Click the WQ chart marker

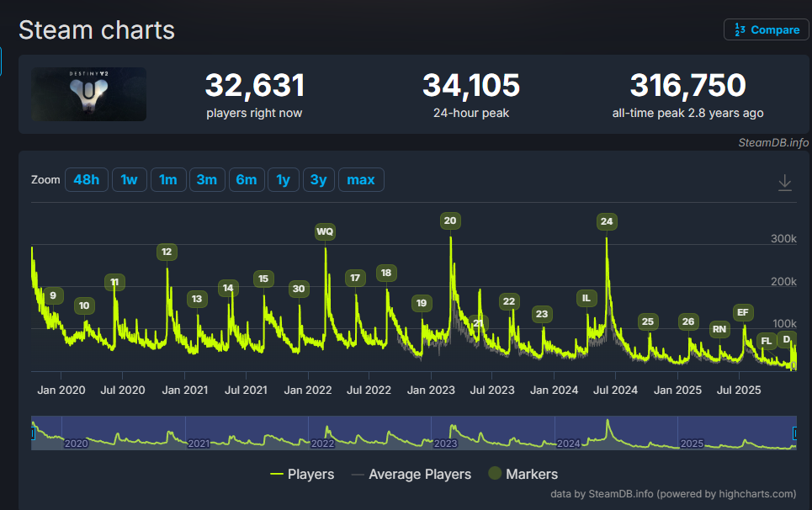[325, 231]
